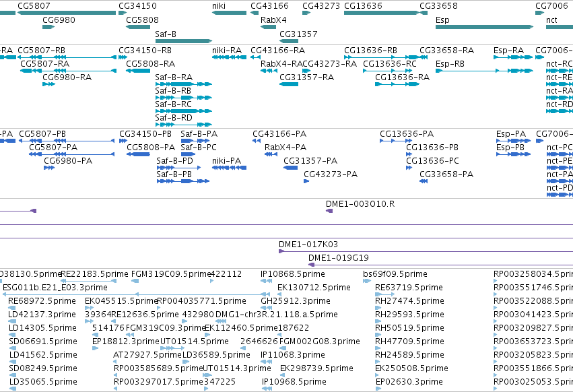573x392 pixels.
Task: Select the Saf-B gene bar
Action: click(184, 41)
